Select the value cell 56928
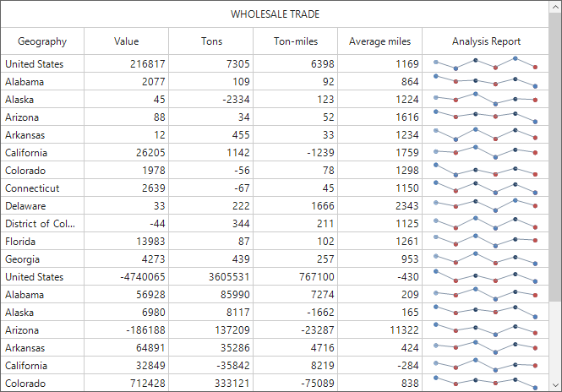 click(x=126, y=294)
